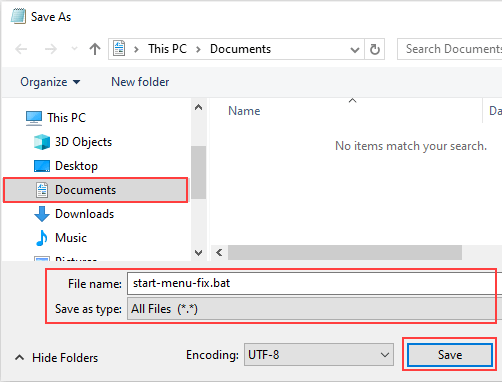Click the sidebar vertical scrollbar thumb

click(x=199, y=172)
